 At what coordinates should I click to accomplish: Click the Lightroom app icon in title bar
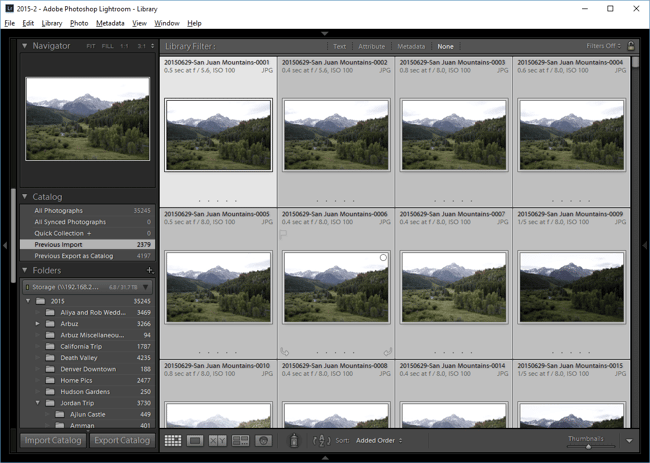point(9,8)
